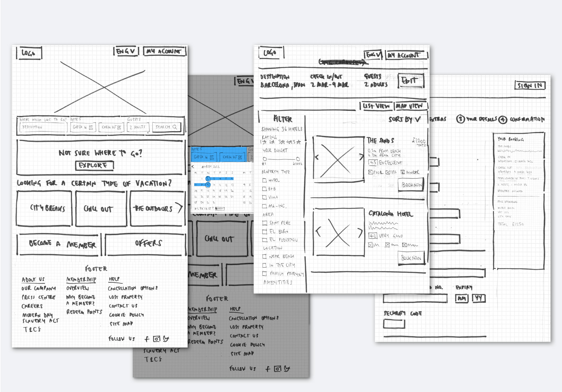This screenshot has width=562, height=392.
Task: Open My Account on the homepage wireframe
Action: pyautogui.click(x=165, y=51)
